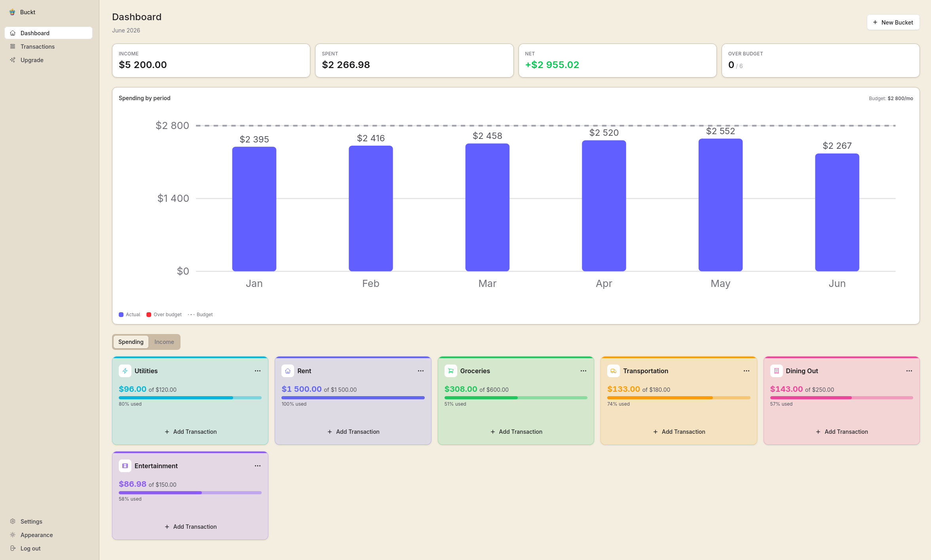Screen dimensions: 931x560
Task: Open Appearance options
Action: click(48, 535)
